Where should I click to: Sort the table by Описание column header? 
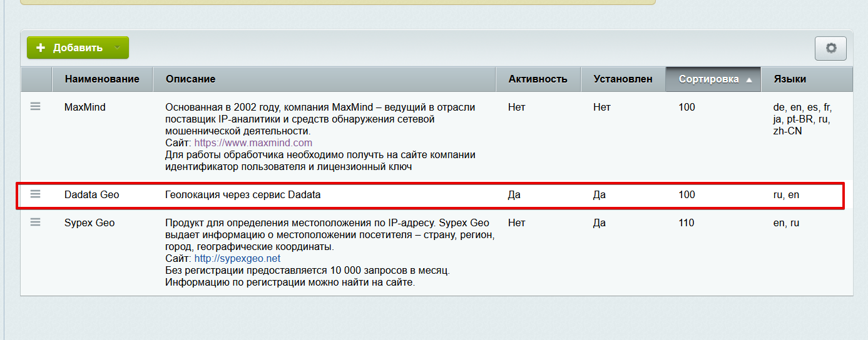point(190,79)
